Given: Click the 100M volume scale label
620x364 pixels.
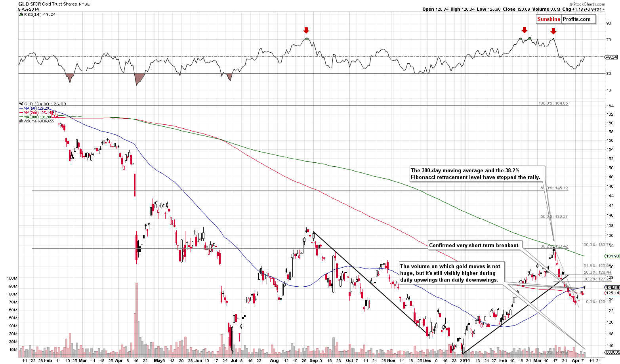Looking at the screenshot, I should tap(12, 278).
